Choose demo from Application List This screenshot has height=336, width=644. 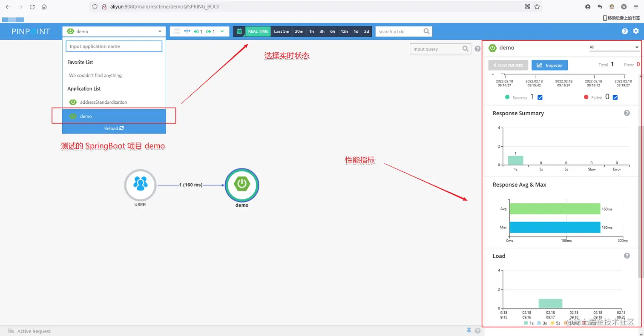coord(114,116)
